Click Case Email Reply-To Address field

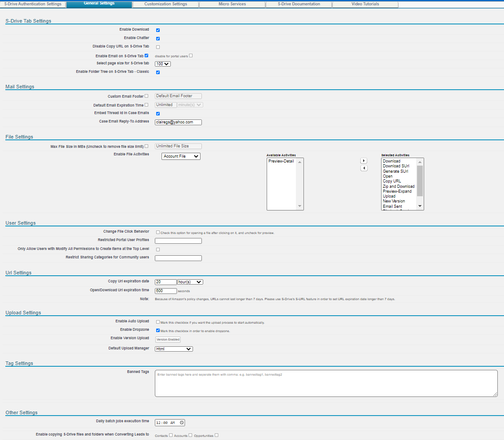coord(178,122)
